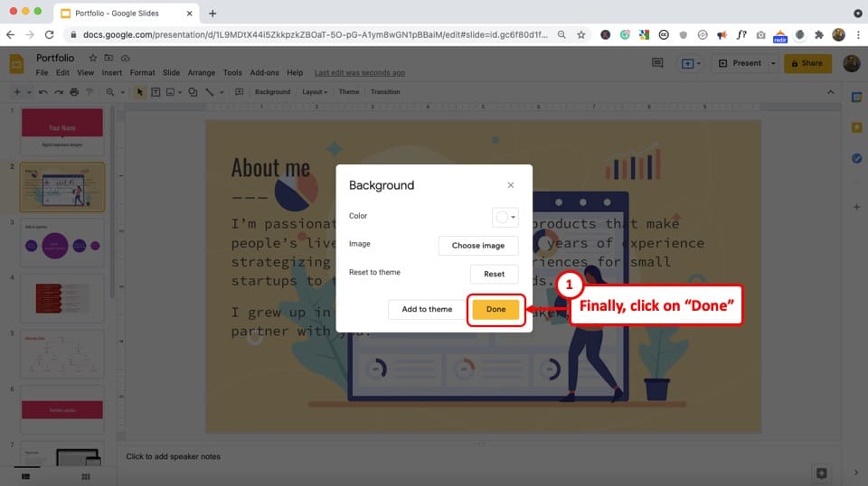
Task: Click the Theme toolbar button
Action: [349, 92]
